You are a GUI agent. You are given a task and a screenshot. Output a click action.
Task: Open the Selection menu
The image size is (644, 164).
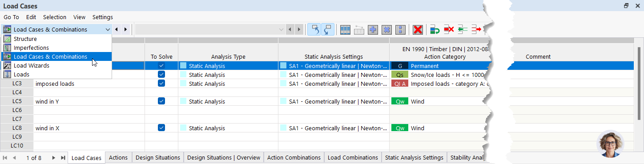pos(55,17)
